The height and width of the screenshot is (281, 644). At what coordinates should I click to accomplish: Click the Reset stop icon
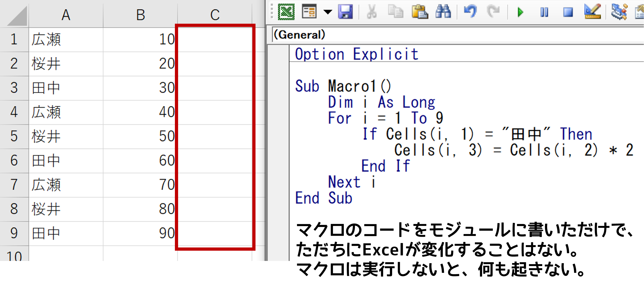pos(568,12)
